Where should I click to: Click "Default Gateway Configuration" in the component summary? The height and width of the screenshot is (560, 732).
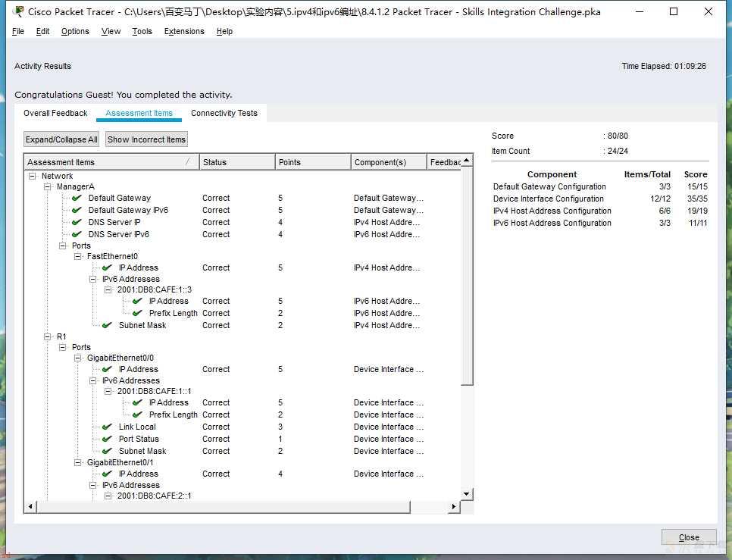coord(549,186)
